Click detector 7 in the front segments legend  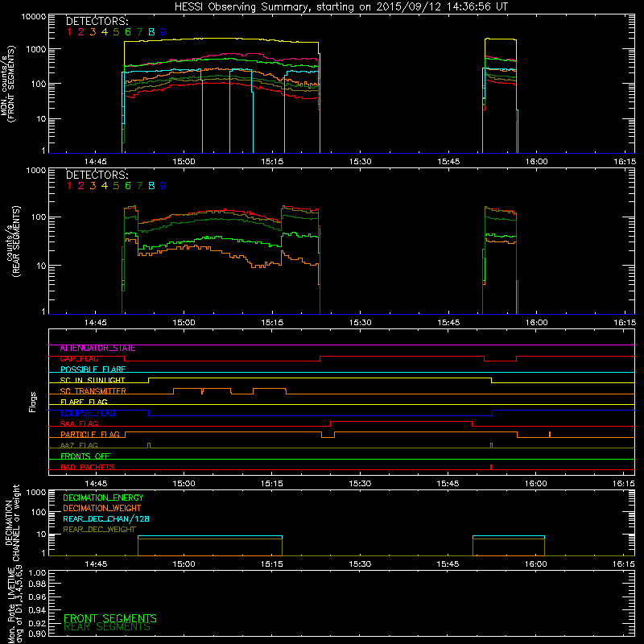coord(139,32)
